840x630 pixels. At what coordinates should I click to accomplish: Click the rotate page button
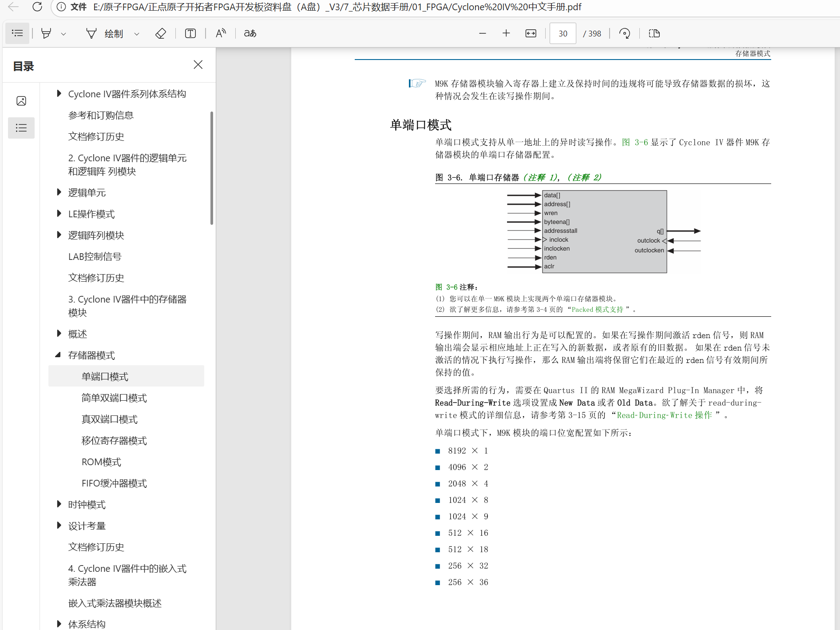625,33
